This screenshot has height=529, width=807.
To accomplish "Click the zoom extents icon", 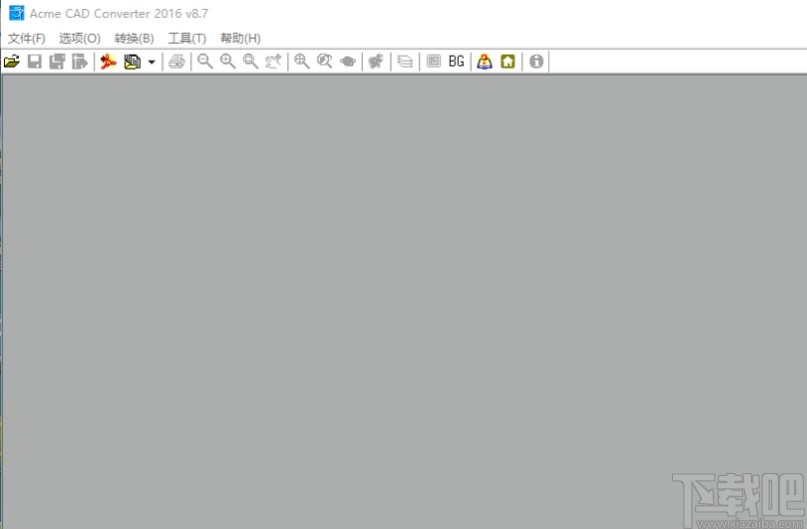I will (302, 62).
